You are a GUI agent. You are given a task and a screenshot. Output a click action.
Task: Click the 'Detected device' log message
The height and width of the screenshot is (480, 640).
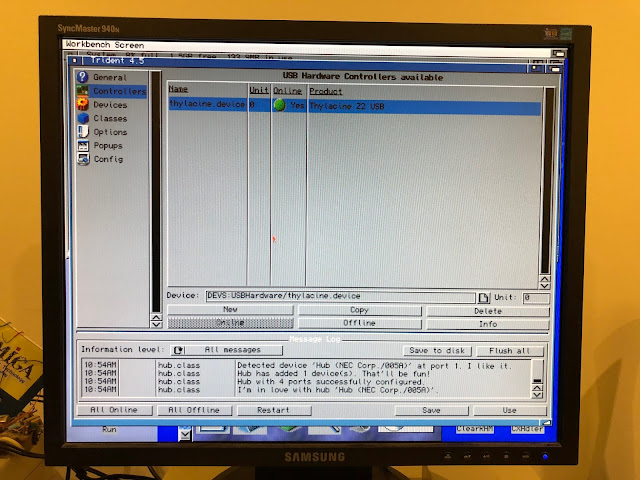[x=373, y=366]
